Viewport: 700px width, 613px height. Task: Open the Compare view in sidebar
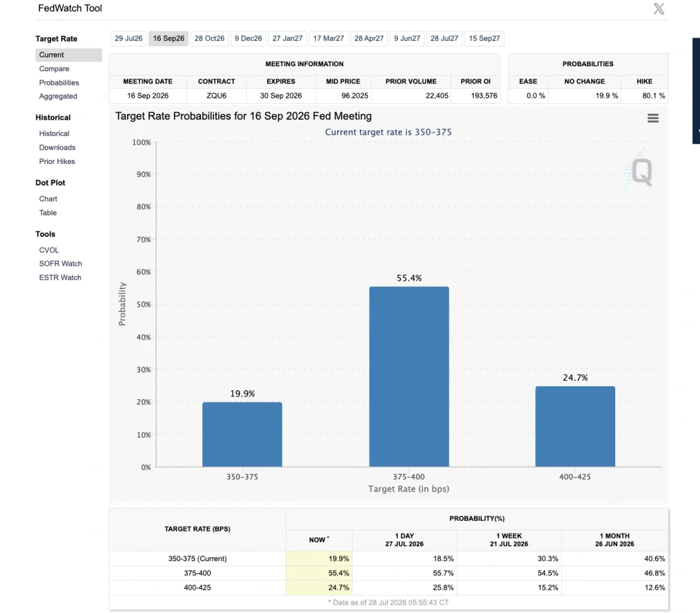(x=54, y=69)
